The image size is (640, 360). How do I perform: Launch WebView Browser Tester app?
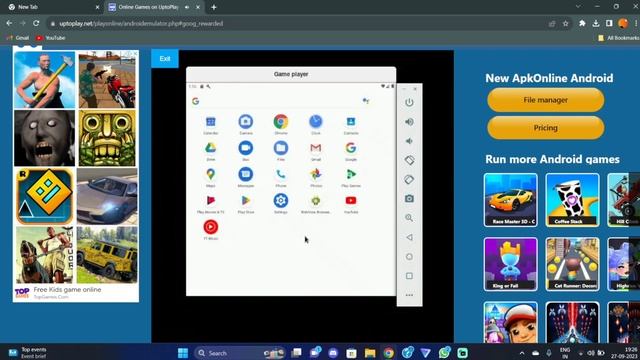click(x=316, y=201)
